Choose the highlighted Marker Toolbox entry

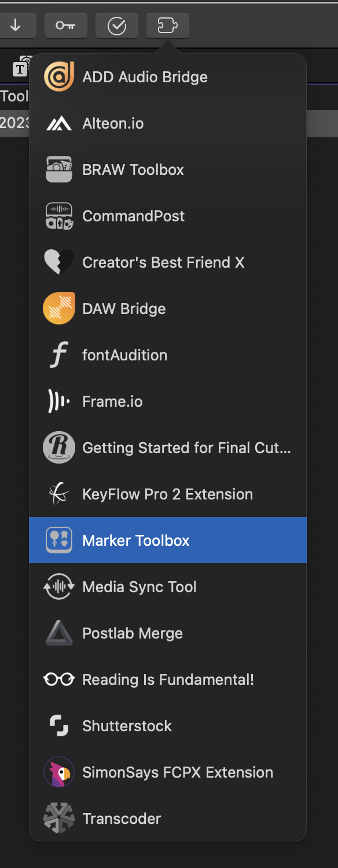click(x=168, y=540)
